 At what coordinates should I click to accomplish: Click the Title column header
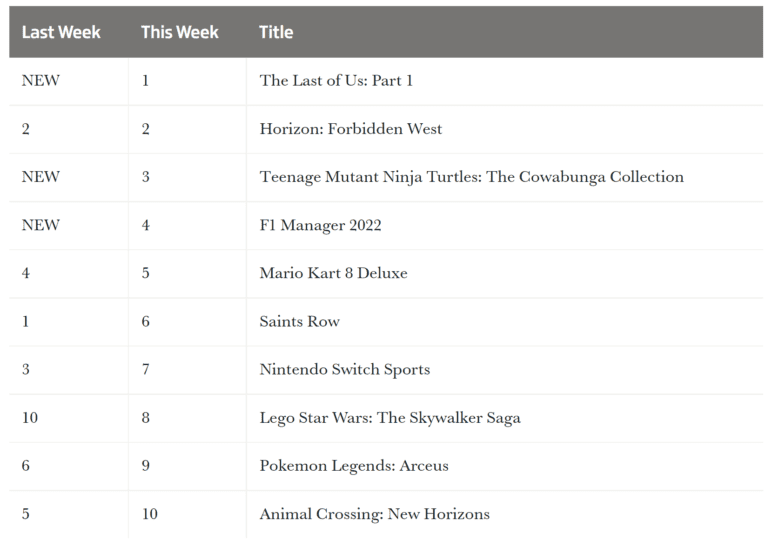click(x=276, y=32)
